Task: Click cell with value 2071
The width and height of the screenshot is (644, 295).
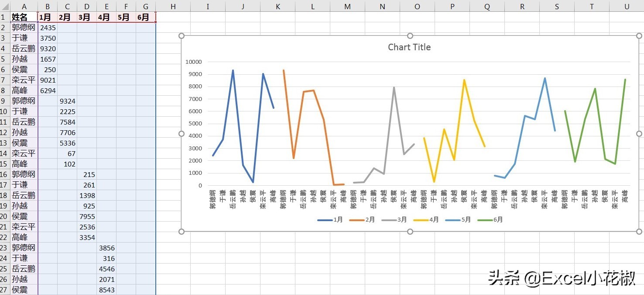Action: point(106,279)
